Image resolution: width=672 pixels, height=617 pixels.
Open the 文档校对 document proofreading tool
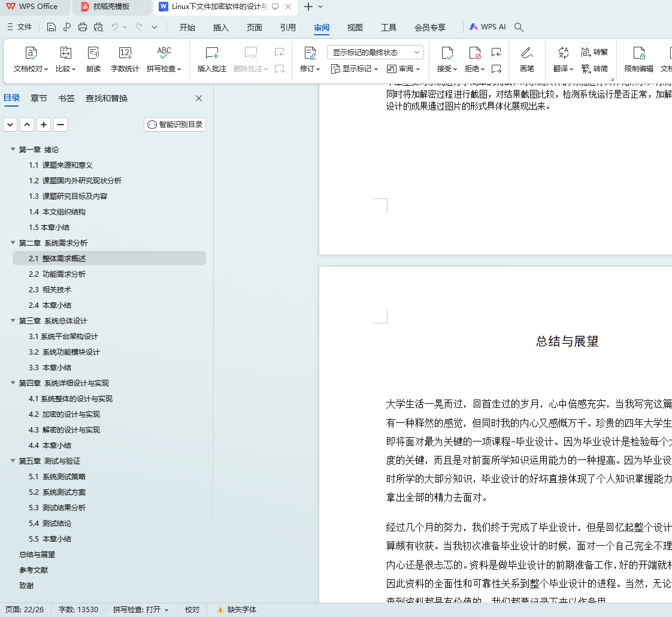click(x=31, y=59)
